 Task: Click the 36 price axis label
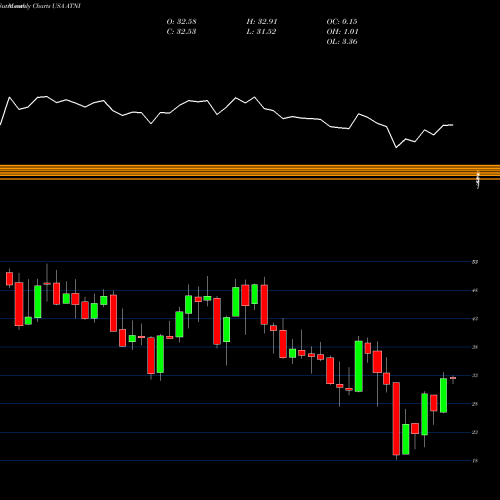pos(475,347)
